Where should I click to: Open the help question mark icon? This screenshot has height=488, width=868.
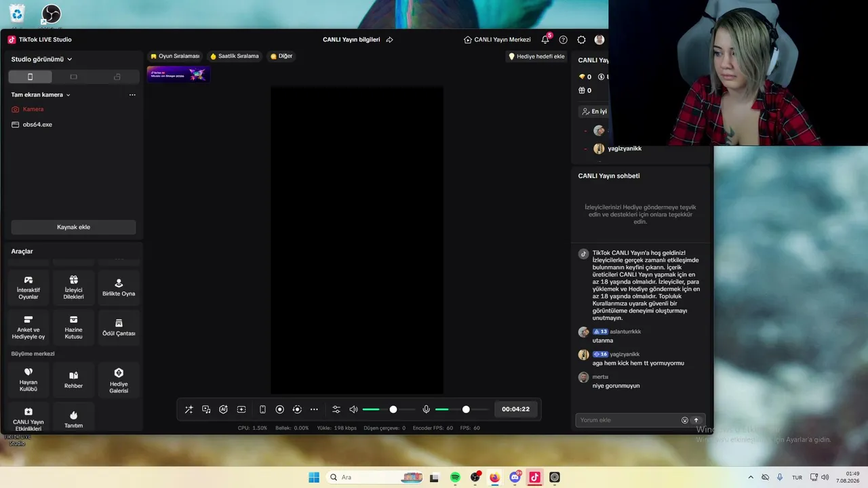point(563,40)
